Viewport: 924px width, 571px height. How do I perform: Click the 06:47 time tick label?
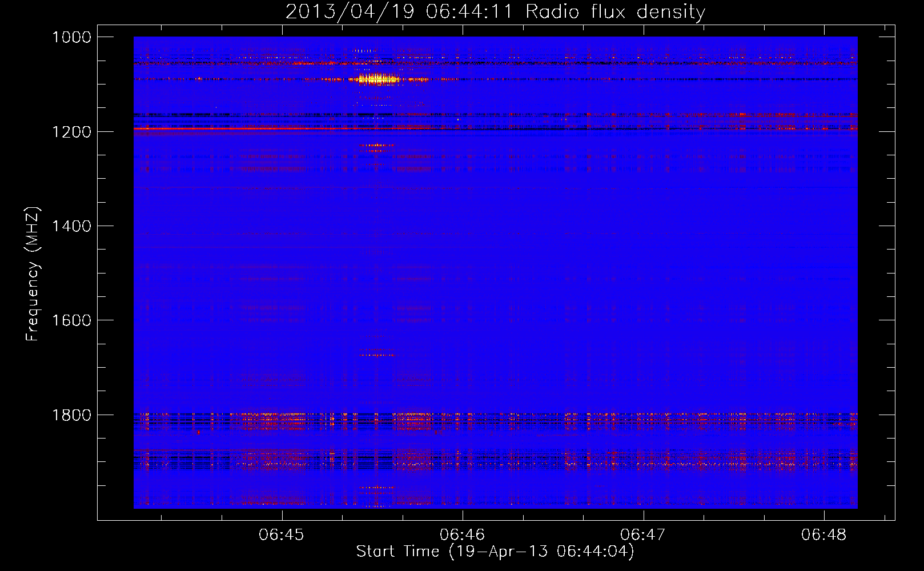coord(643,534)
